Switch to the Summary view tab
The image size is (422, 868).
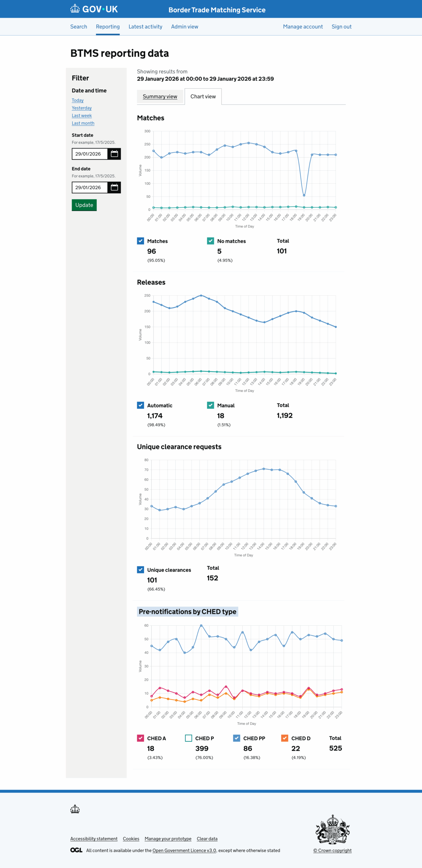(x=160, y=97)
